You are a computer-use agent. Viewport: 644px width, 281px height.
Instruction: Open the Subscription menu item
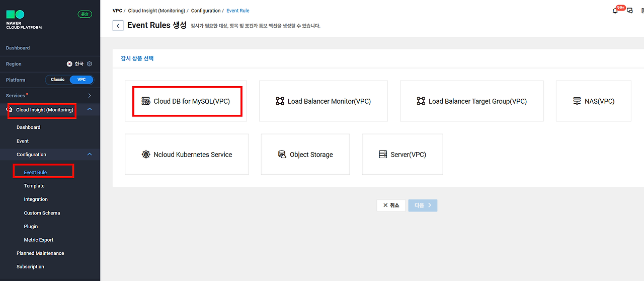tap(30, 267)
